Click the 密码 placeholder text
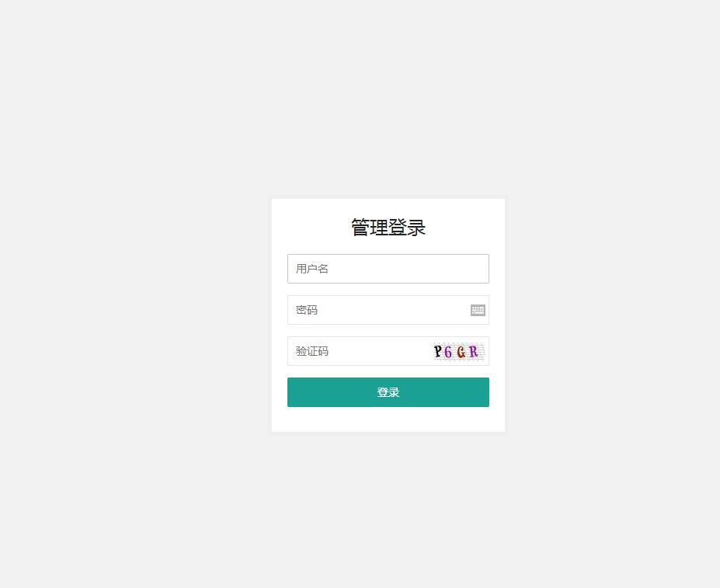Viewport: 720px width, 588px height. point(306,310)
